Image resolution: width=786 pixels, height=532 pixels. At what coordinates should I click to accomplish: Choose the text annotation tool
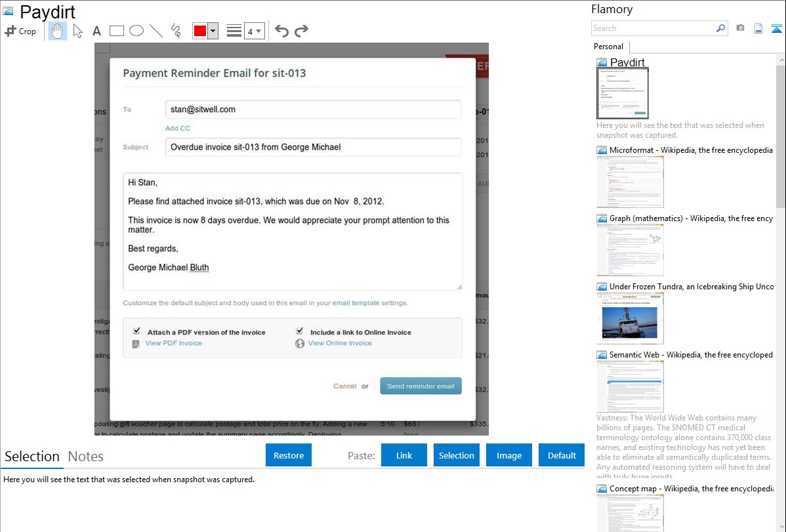point(96,31)
